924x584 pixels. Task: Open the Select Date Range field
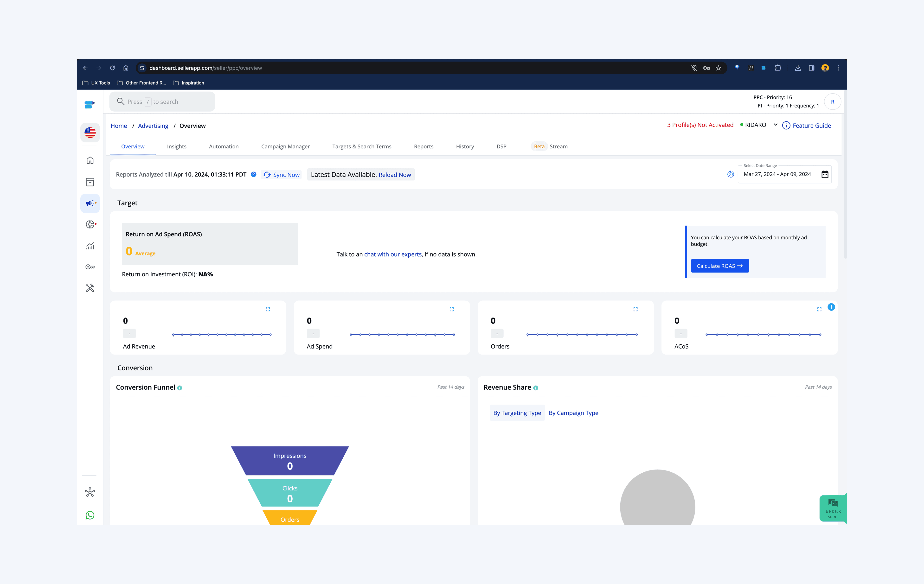(777, 174)
